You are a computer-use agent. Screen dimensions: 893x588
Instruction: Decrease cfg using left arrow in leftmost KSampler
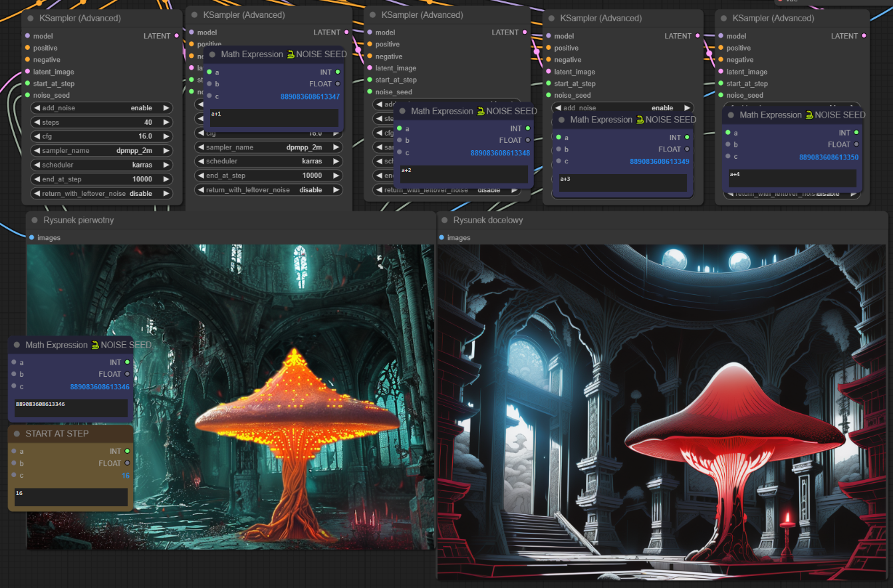coord(37,136)
